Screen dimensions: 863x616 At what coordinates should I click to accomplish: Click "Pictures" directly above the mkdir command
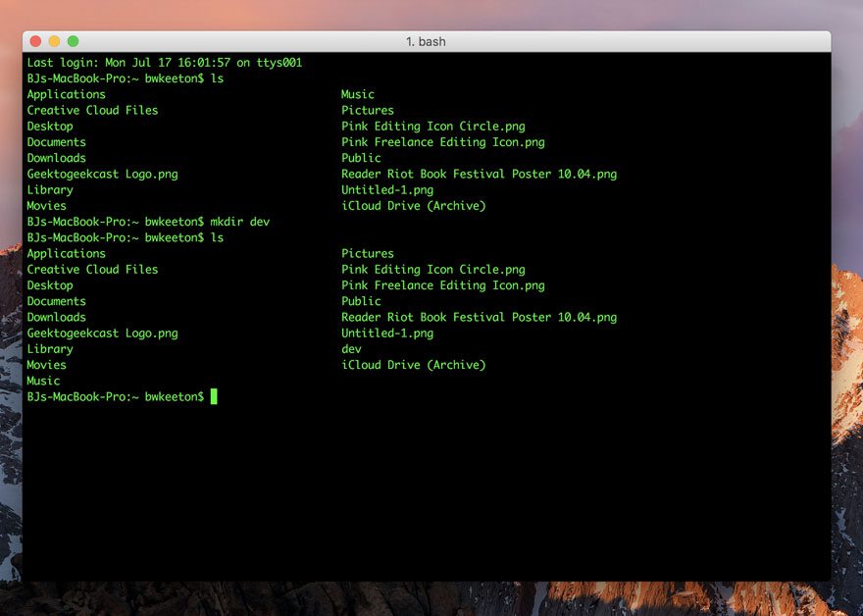(x=368, y=111)
